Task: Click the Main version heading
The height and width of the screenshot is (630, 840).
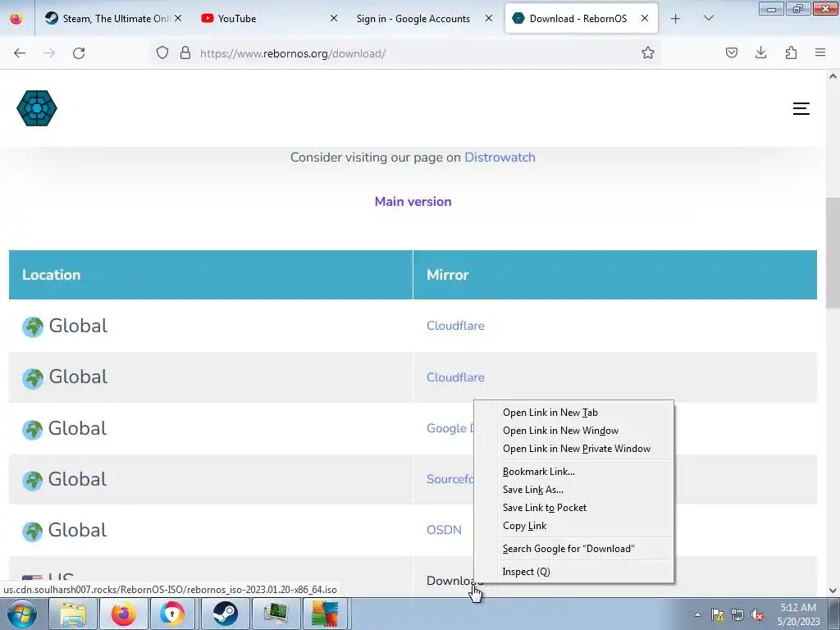Action: pyautogui.click(x=413, y=202)
